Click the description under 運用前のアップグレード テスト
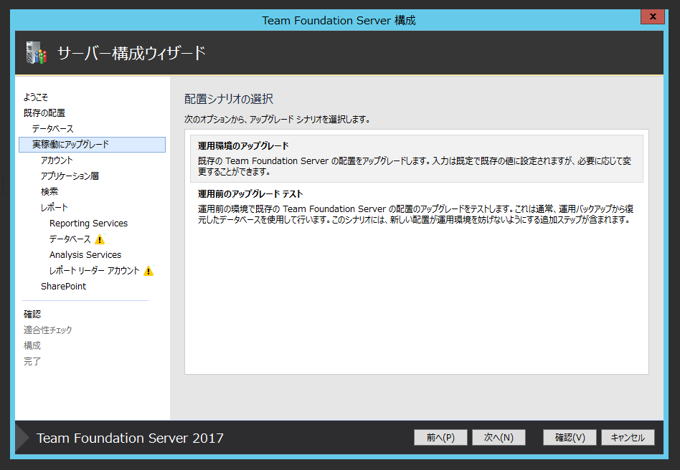Viewport: 680px width, 470px height. (415, 214)
